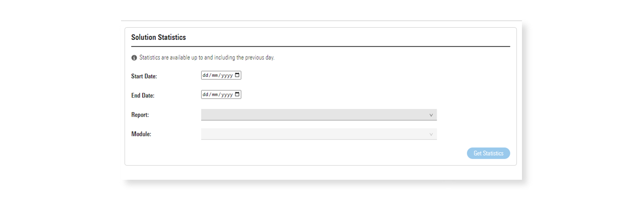Select the month segment of Start Date

(x=214, y=75)
